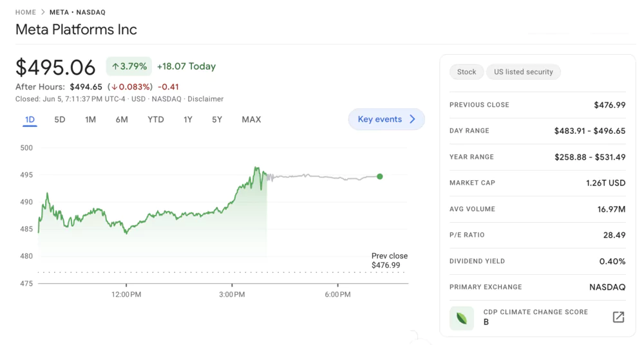This screenshot has width=644, height=345.
Task: Click the Key events chevron arrow
Action: coord(412,119)
